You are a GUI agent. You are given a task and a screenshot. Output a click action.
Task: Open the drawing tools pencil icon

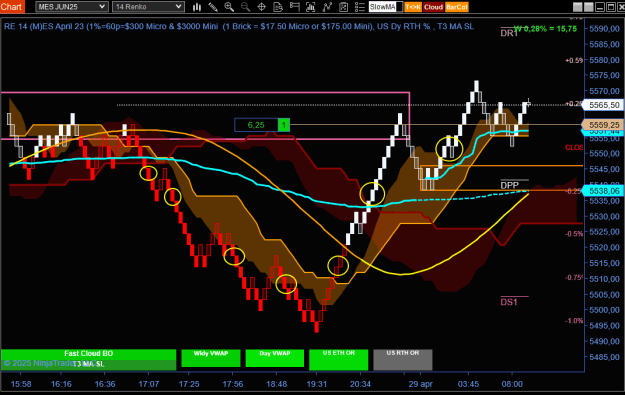[213, 7]
